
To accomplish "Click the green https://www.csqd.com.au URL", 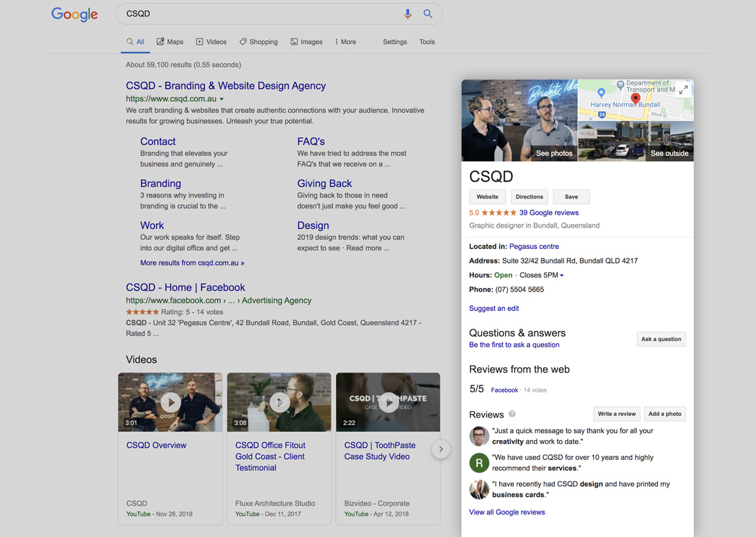I will (x=171, y=99).
